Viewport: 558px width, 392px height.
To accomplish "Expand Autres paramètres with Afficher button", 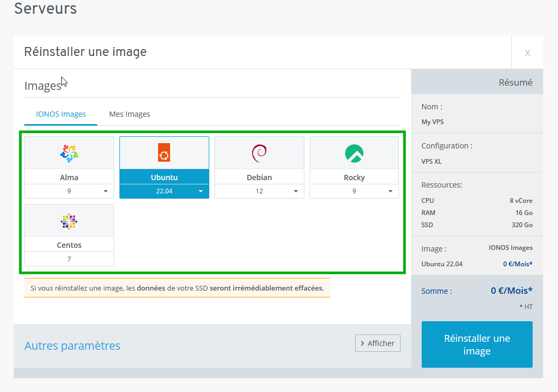I will pos(378,343).
